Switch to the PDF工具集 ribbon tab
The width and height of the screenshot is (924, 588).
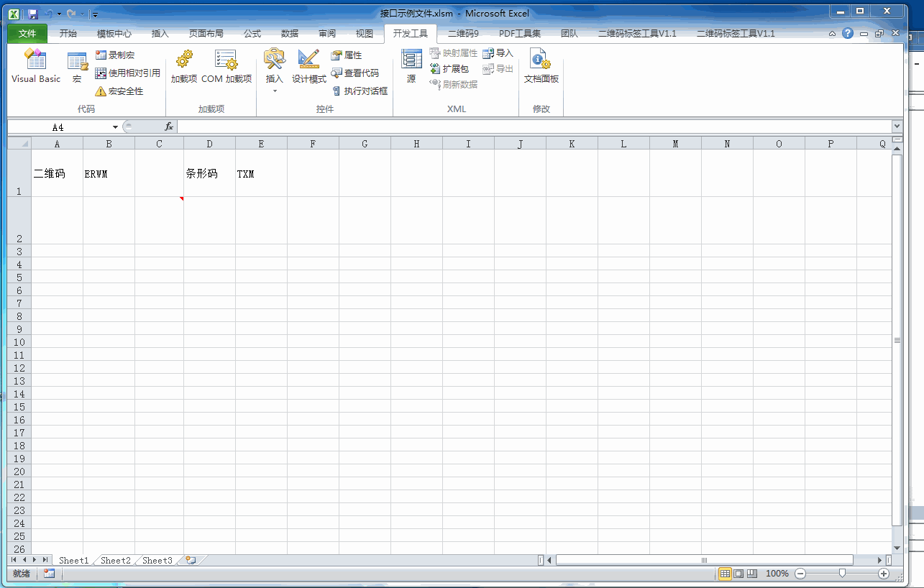pos(520,33)
